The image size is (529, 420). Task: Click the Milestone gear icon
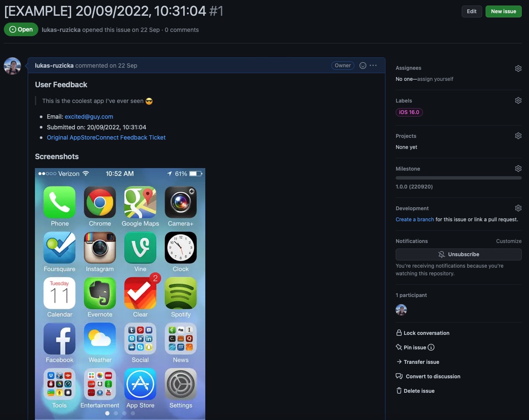pyautogui.click(x=518, y=169)
